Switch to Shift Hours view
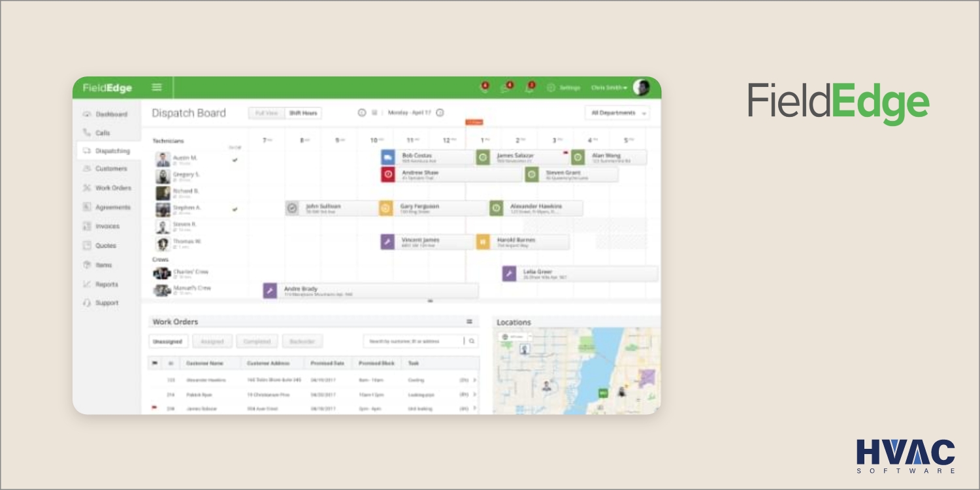Image resolution: width=980 pixels, height=490 pixels. [x=303, y=113]
